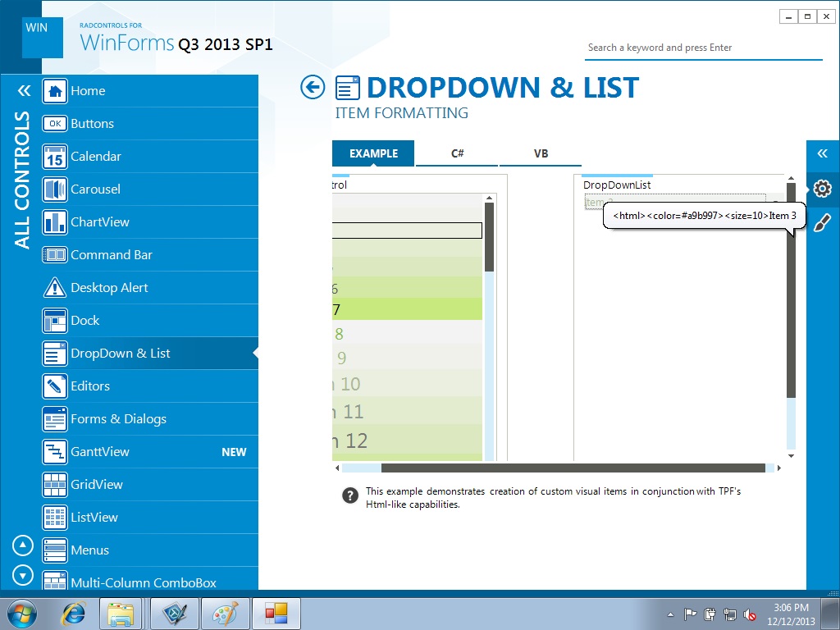Click horizontal scrollbar left arrow
840x630 pixels.
click(337, 468)
